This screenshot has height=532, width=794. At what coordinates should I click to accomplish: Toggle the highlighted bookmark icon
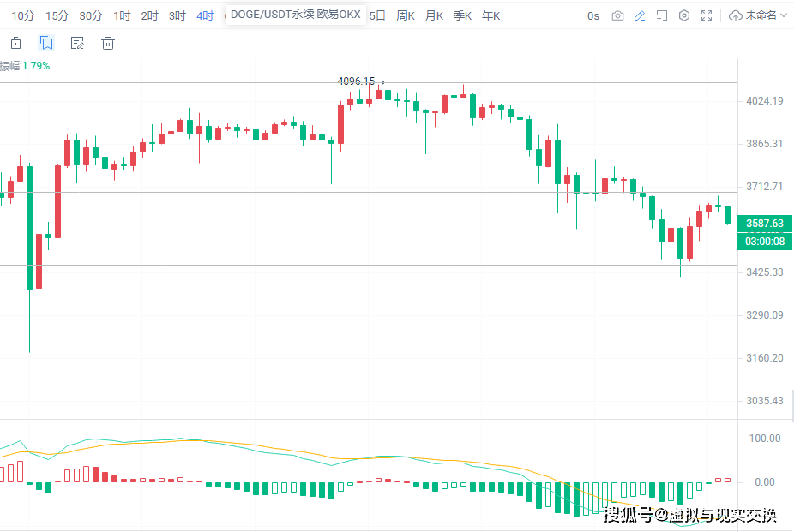coord(46,43)
